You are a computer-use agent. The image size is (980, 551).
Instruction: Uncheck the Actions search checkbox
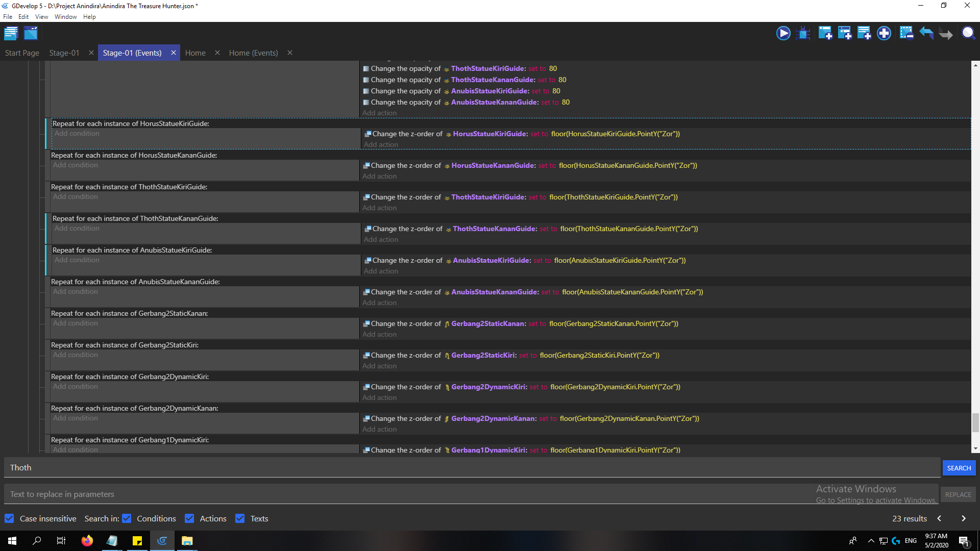pos(189,518)
